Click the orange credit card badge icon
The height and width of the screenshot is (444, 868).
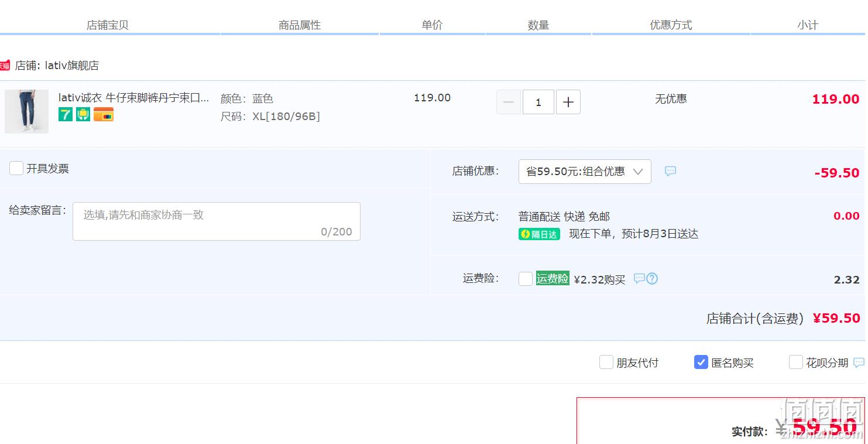tap(104, 114)
